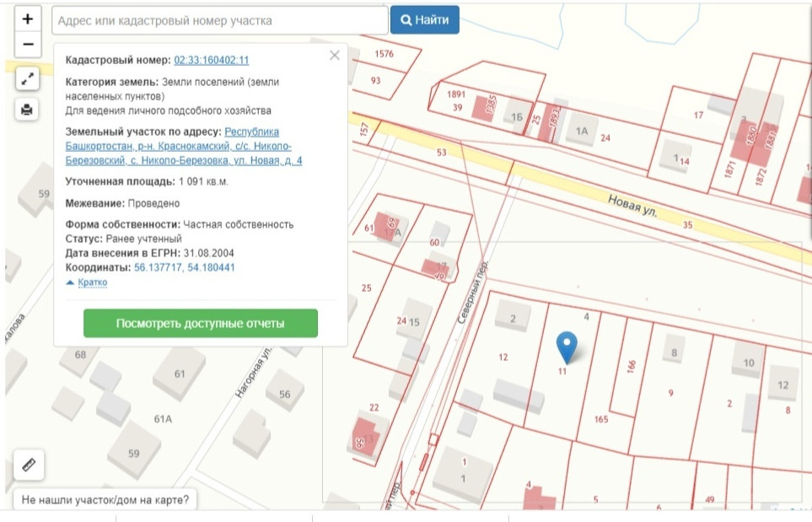
Task: Select parcel 12 next to marker
Action: pos(503,358)
